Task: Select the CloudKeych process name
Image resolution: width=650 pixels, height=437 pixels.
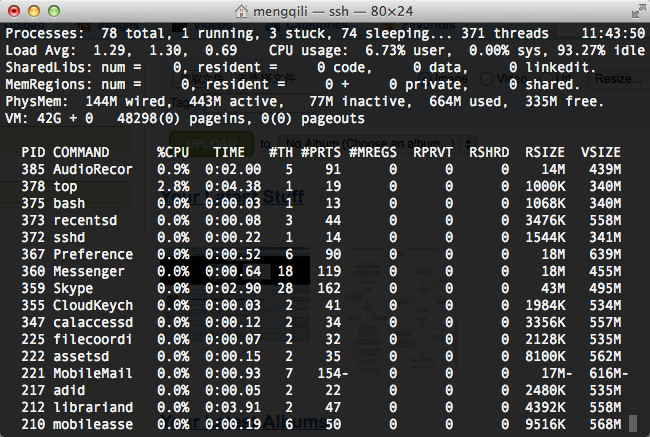Action: (x=93, y=305)
